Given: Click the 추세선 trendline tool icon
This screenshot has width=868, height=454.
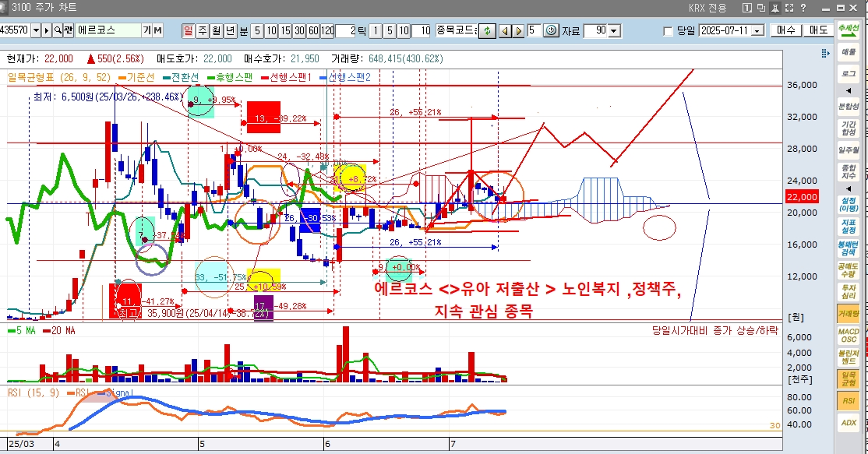Looking at the screenshot, I should tap(849, 30).
